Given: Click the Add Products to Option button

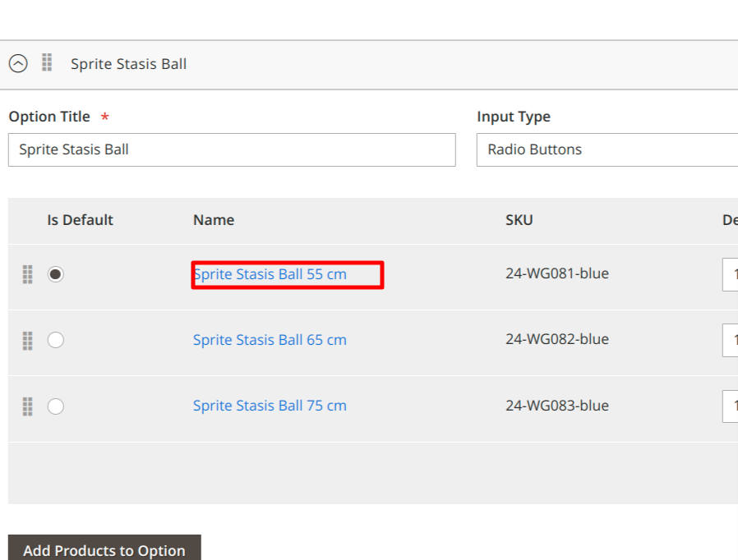Looking at the screenshot, I should pyautogui.click(x=105, y=547).
